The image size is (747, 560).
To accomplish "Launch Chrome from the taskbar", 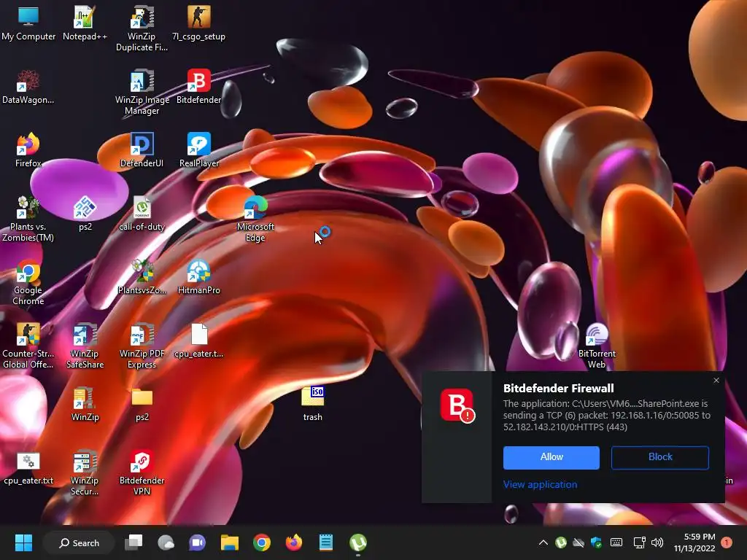I will coord(262,542).
